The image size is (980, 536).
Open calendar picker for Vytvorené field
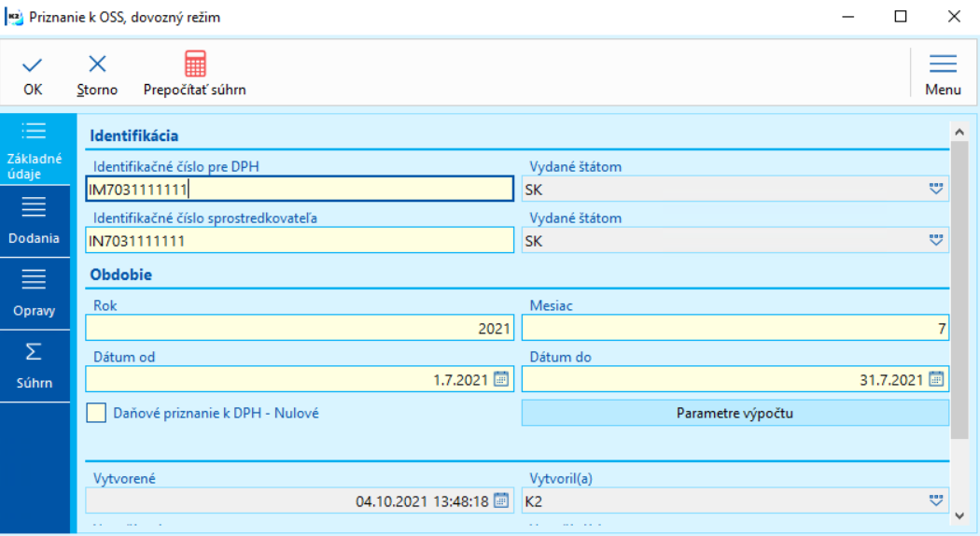coord(501,501)
